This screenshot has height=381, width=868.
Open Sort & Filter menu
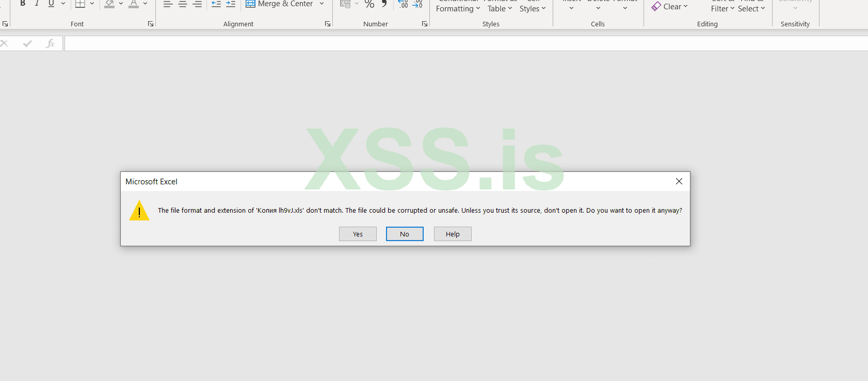pyautogui.click(x=722, y=6)
